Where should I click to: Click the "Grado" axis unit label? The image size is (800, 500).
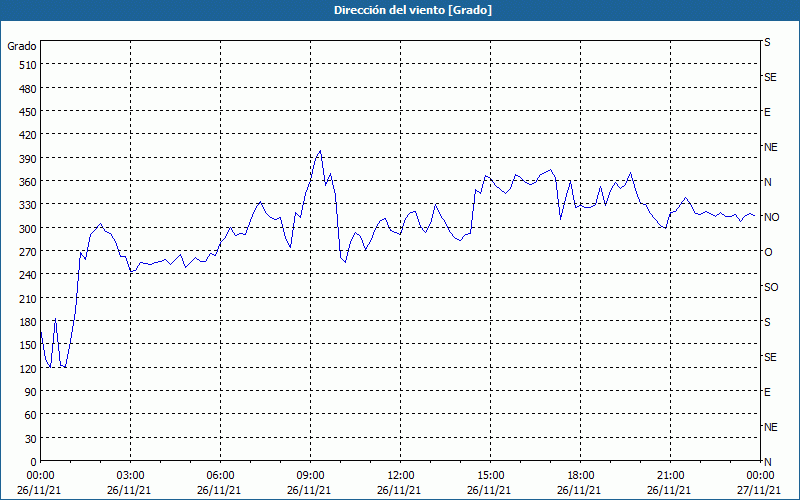tap(22, 46)
